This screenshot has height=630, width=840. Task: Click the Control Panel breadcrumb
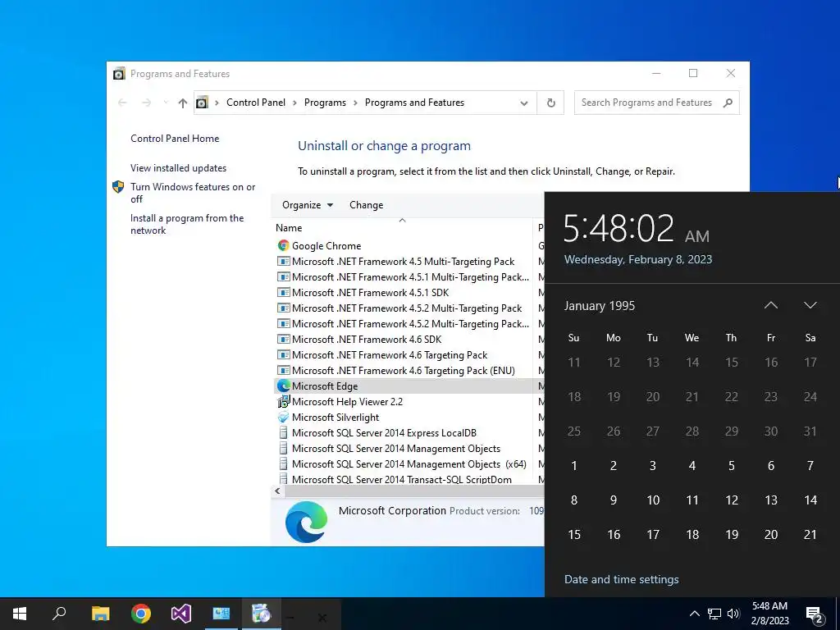(256, 103)
